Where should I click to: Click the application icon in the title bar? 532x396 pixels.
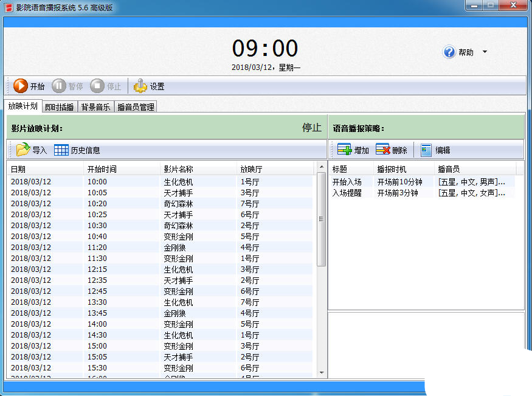pos(7,6)
